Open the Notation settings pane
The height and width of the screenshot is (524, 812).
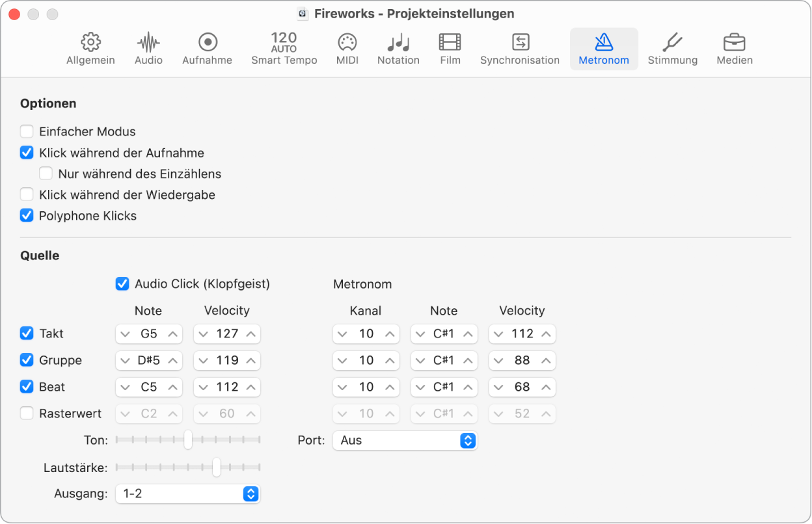point(398,49)
